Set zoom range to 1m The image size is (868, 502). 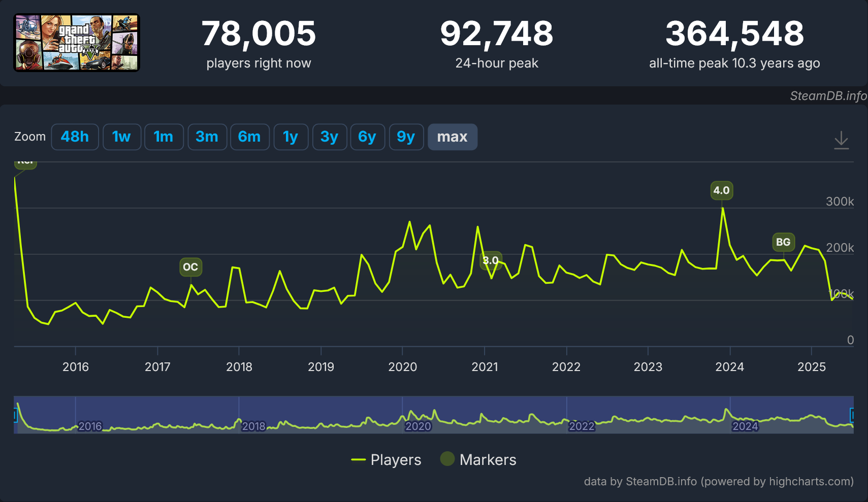pos(164,137)
